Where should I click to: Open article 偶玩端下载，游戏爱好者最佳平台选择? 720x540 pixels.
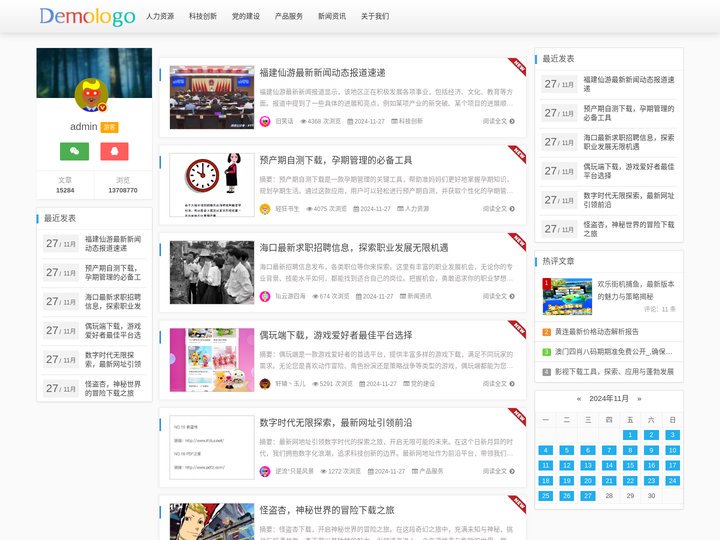pos(336,335)
